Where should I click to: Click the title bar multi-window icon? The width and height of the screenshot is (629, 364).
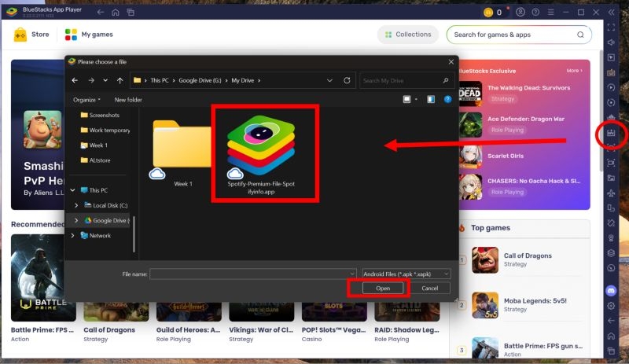[x=131, y=12]
